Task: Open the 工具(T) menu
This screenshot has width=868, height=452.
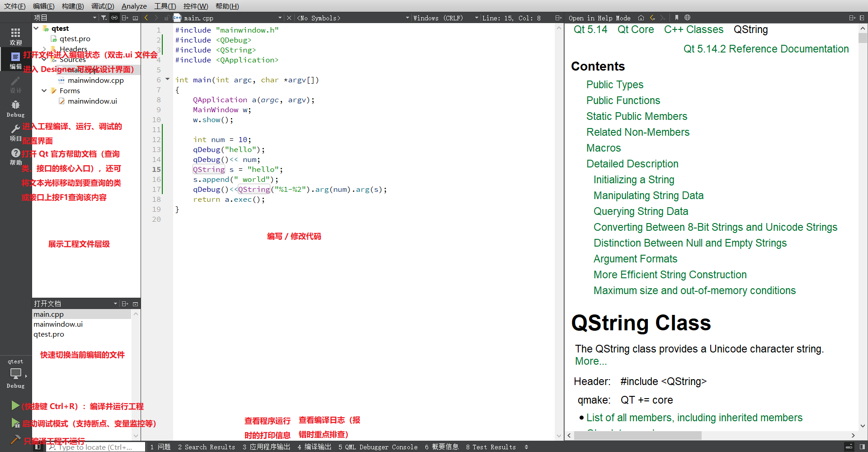Action: click(x=165, y=6)
